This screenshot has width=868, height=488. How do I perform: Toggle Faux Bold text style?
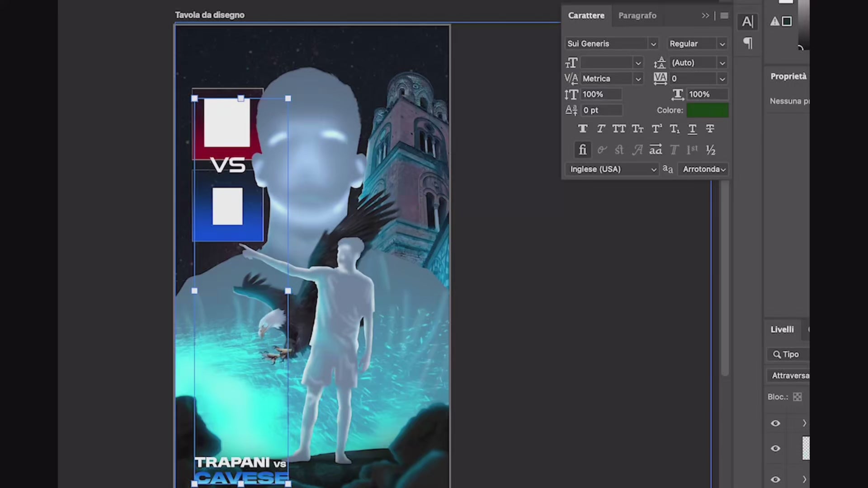point(583,129)
